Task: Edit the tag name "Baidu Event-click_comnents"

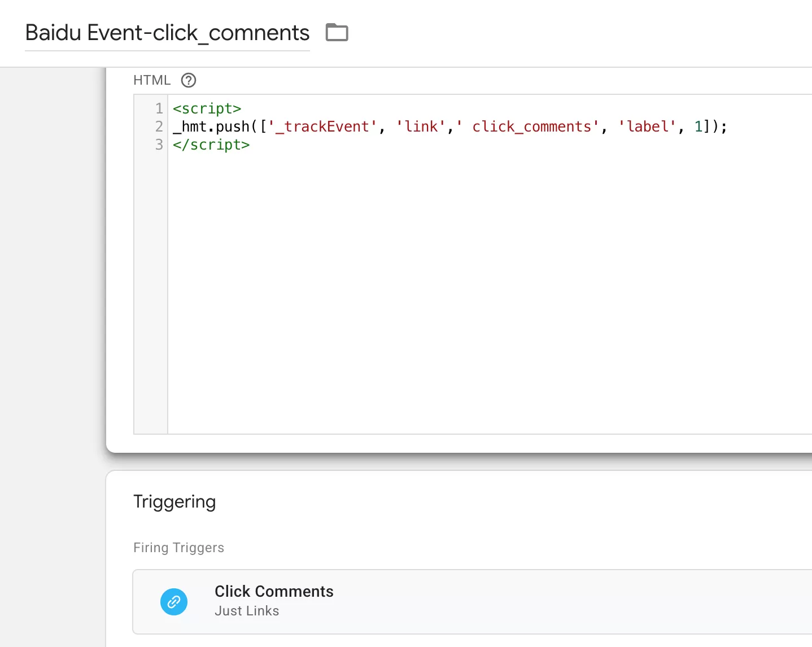Action: click(167, 33)
